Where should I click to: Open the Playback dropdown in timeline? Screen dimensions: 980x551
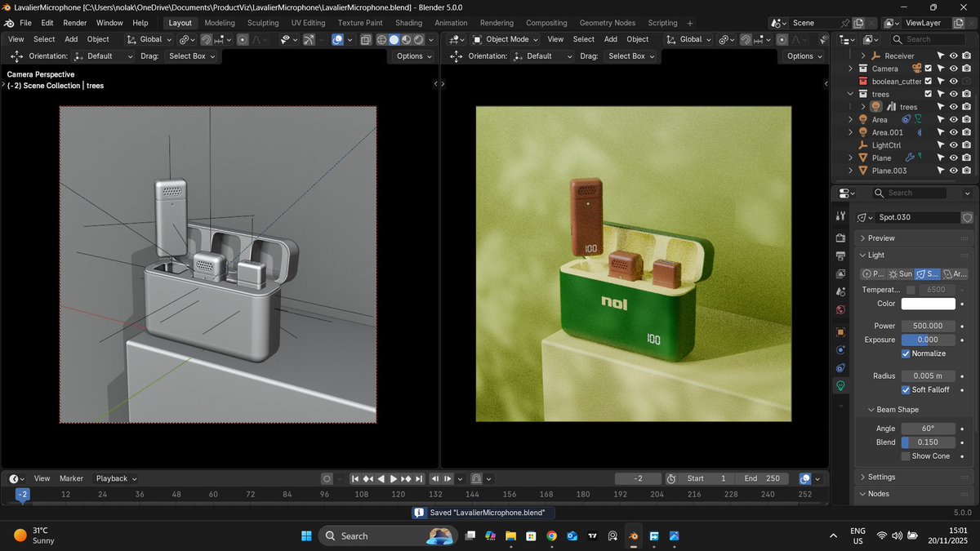116,478
